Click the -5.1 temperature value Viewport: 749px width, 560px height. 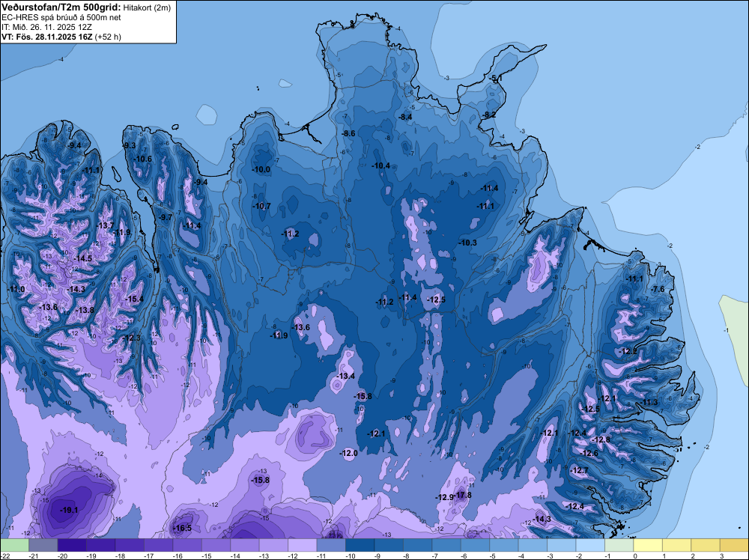(496, 77)
